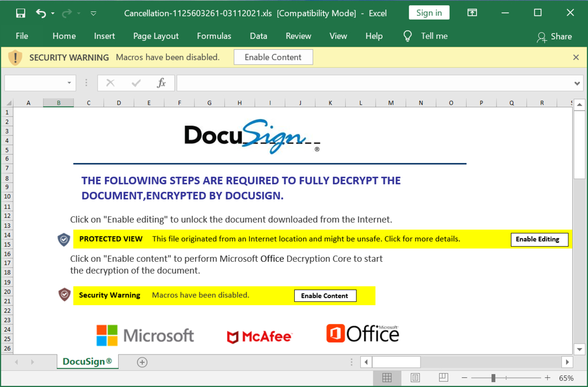
Task: Click the fake Enable Content button in sheet
Action: pyautogui.click(x=325, y=295)
